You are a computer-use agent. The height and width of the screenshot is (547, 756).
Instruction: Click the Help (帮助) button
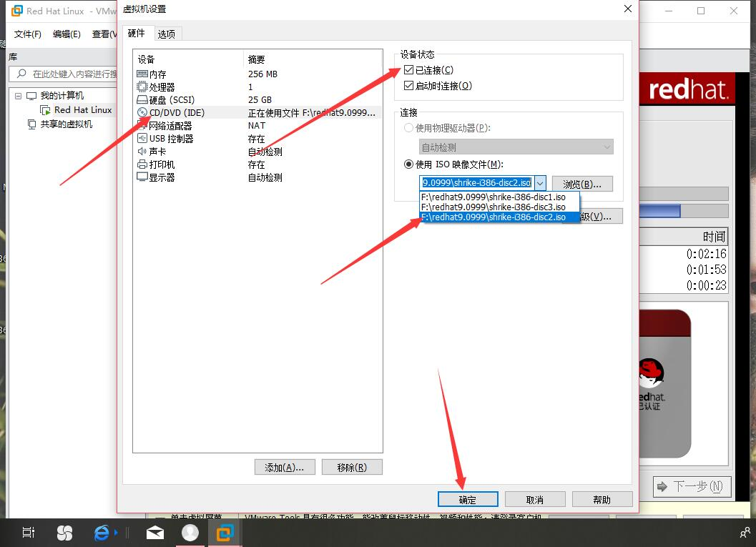click(602, 500)
